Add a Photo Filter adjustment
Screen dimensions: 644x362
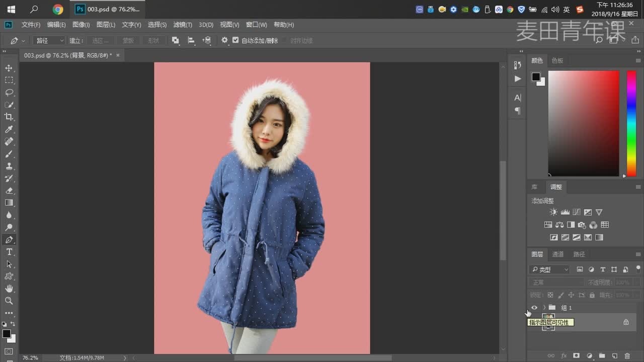(x=582, y=225)
